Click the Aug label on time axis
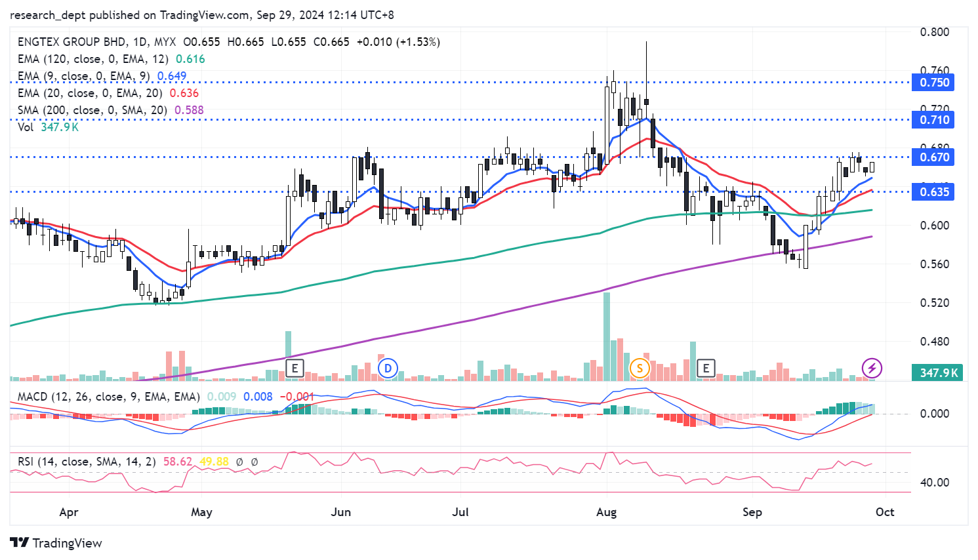The width and height of the screenshot is (978, 560). [x=606, y=512]
